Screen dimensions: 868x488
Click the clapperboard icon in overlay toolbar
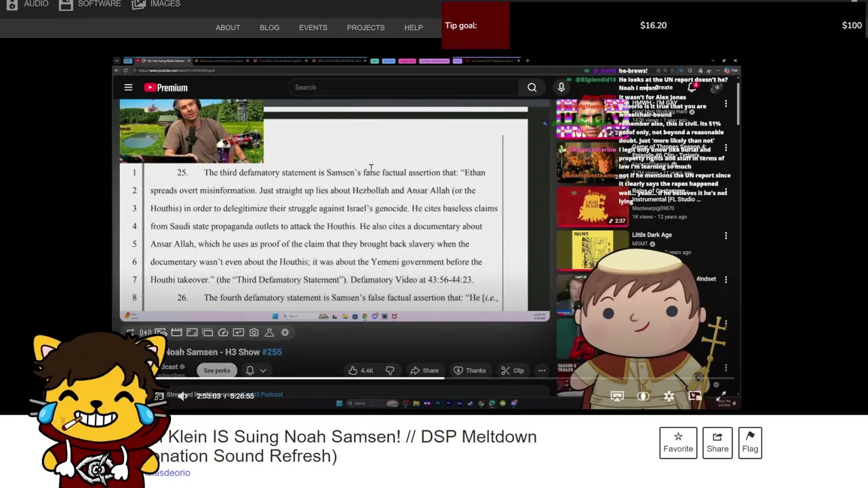[176, 332]
